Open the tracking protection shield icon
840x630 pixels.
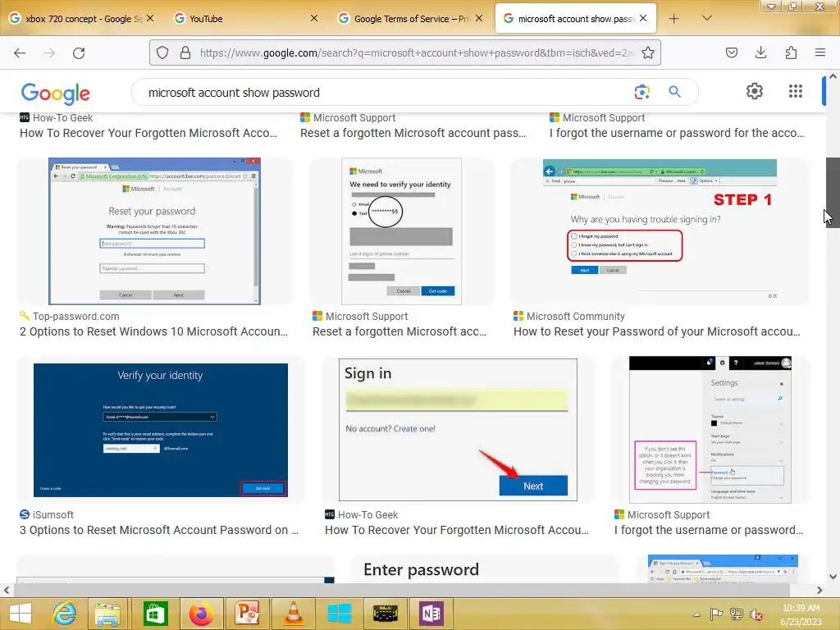click(x=162, y=52)
